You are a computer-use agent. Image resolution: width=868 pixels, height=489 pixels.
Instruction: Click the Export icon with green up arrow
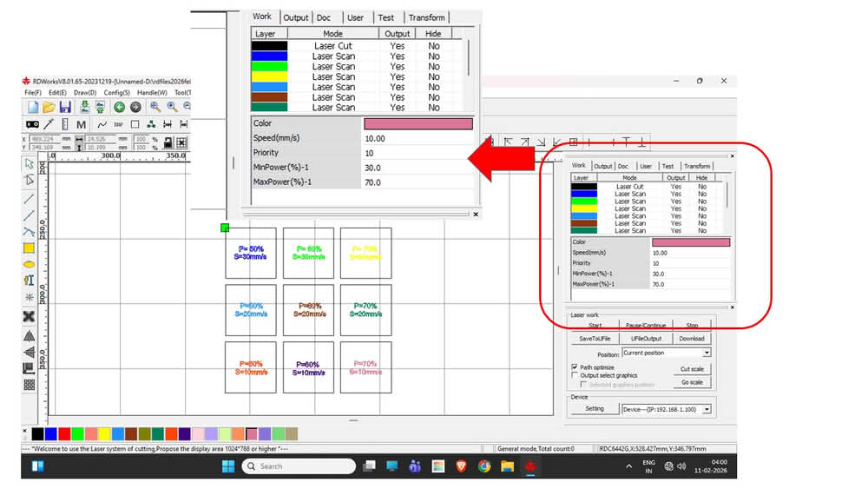pyautogui.click(x=100, y=108)
